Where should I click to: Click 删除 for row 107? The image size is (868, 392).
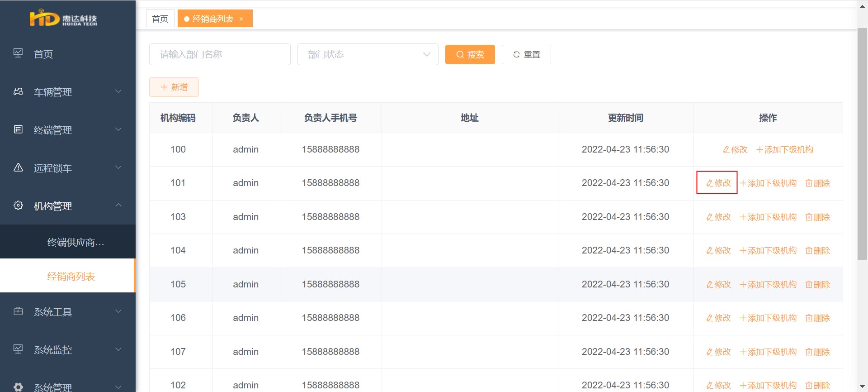(818, 352)
